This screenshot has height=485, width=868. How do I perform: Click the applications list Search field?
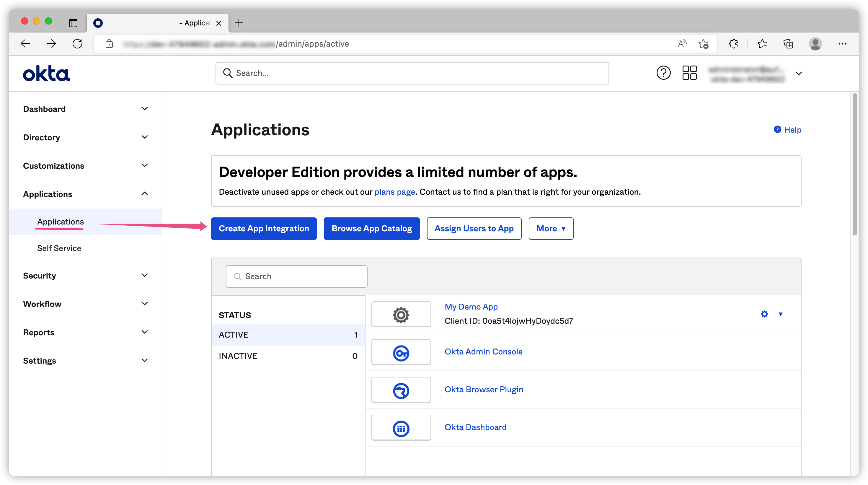tap(296, 276)
